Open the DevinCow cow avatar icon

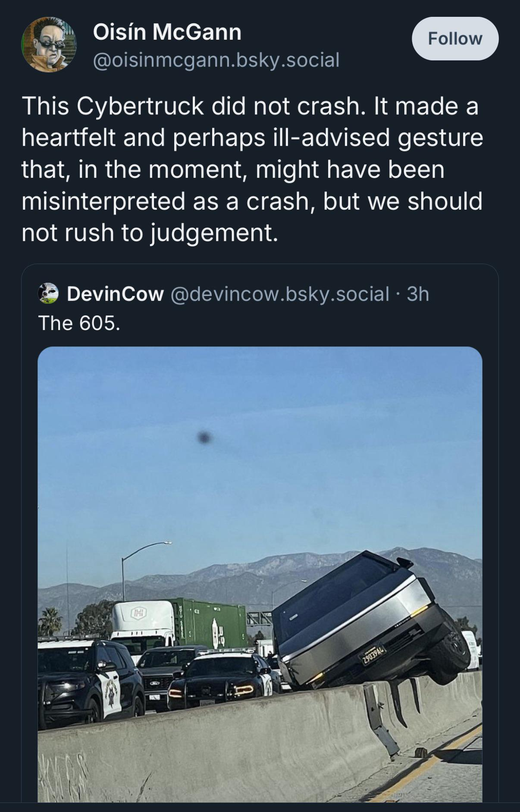point(48,294)
